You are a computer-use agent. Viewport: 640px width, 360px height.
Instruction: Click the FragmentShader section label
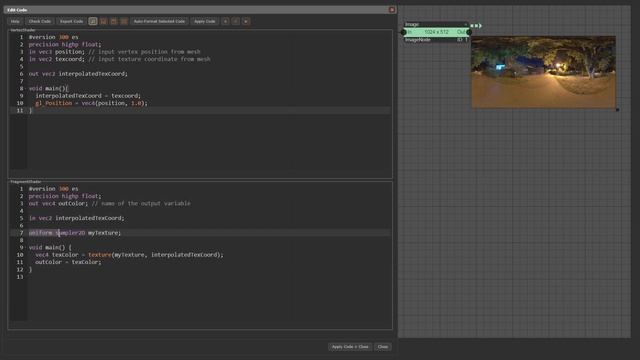(26, 182)
